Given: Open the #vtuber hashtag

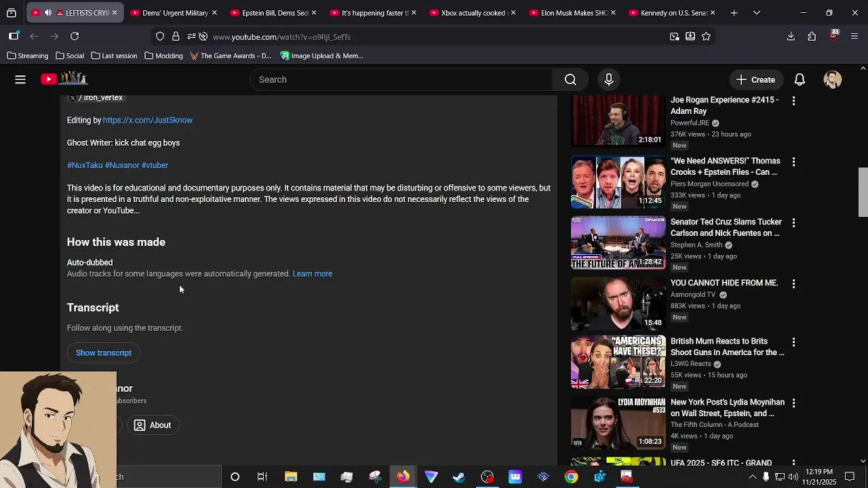Looking at the screenshot, I should (x=155, y=165).
